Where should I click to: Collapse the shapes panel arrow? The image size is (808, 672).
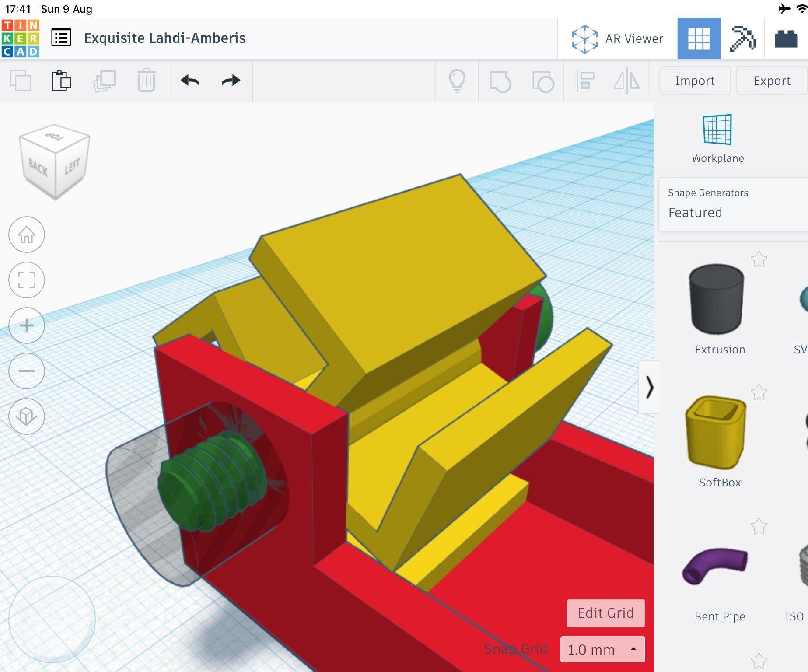(649, 387)
